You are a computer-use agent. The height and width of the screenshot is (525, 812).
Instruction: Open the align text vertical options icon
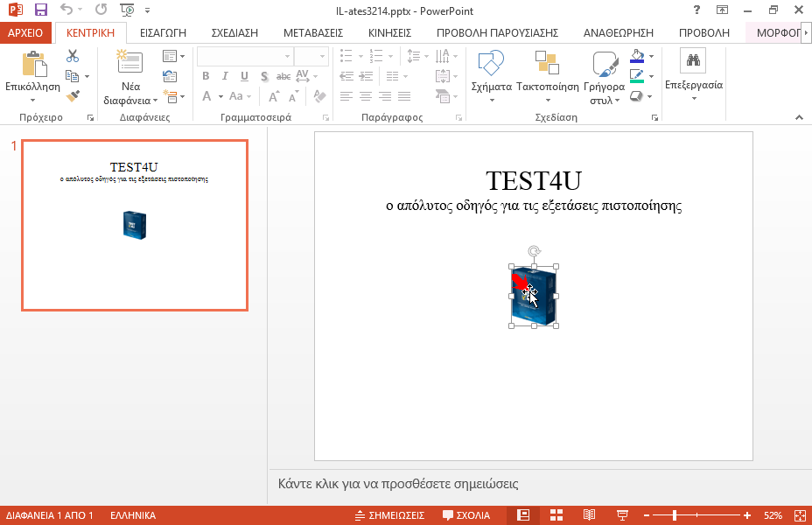coord(442,77)
